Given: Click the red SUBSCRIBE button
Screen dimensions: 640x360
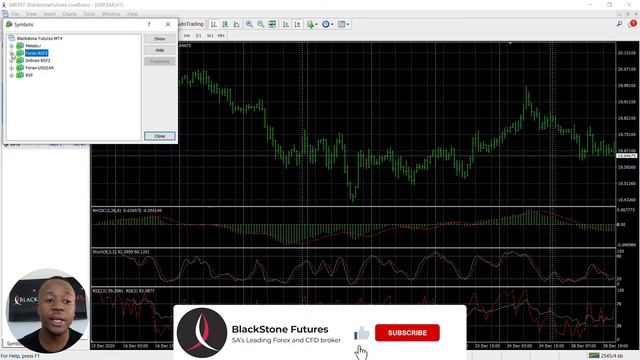Looking at the screenshot, I should coord(407,333).
